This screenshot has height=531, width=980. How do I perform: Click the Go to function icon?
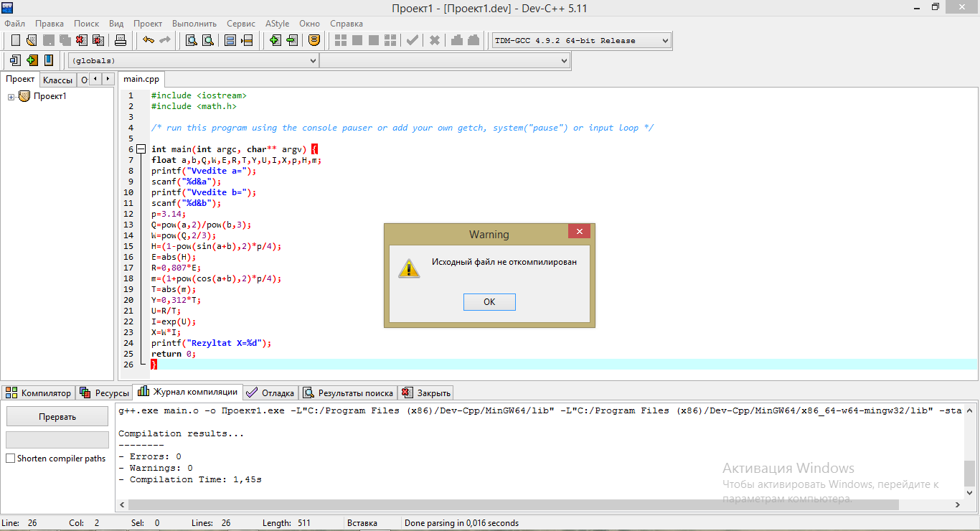(230, 40)
